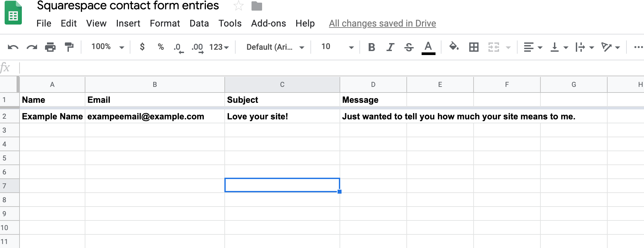Image resolution: width=644 pixels, height=248 pixels.
Task: Select all cells with corner box
Action: 10,84
